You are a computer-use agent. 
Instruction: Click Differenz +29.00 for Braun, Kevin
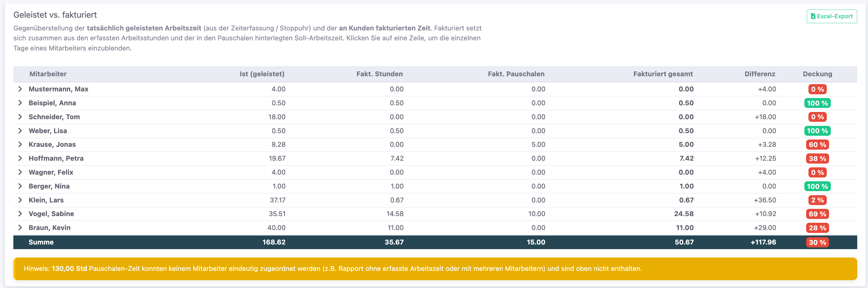[x=765, y=227]
